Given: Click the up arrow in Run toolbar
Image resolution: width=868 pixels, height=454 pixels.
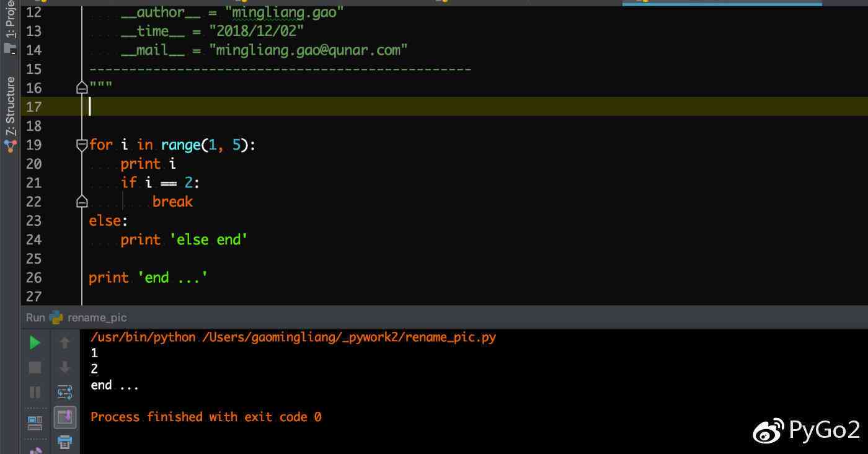Looking at the screenshot, I should 64,342.
